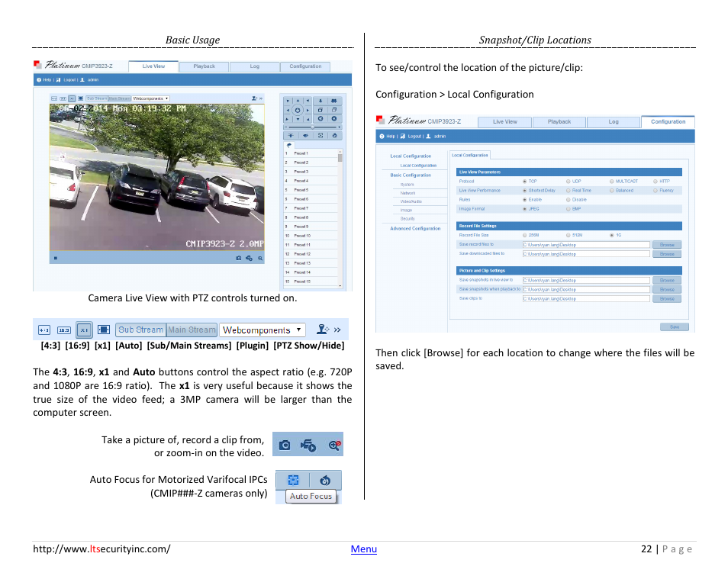The image size is (728, 563).
Task: Click the PTZ panel auxiliary focus icon
Action: tap(321, 136)
